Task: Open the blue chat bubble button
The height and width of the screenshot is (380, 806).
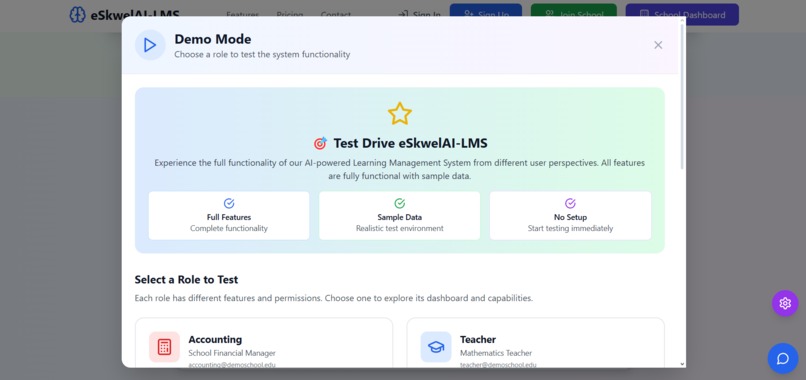Action: coord(783,358)
